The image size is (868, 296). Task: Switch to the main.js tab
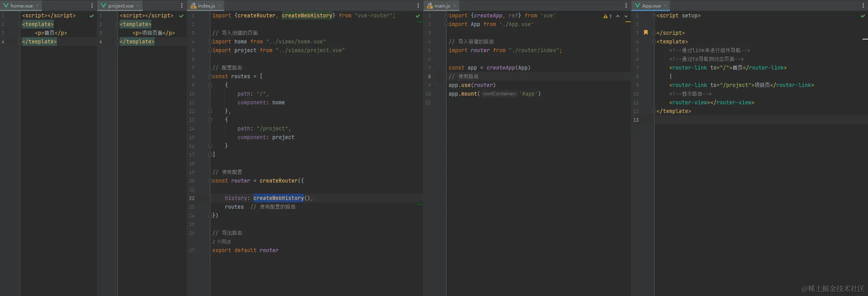coord(442,6)
